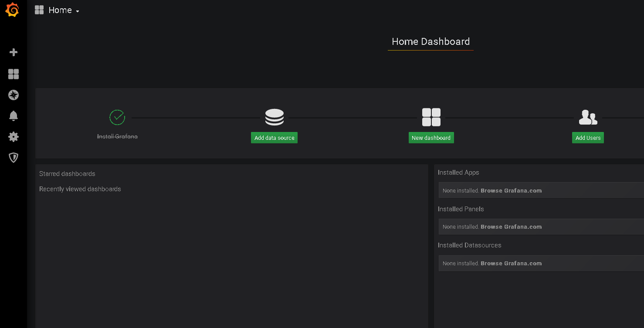The height and width of the screenshot is (328, 644).
Task: Click the Add Users button
Action: (588, 138)
